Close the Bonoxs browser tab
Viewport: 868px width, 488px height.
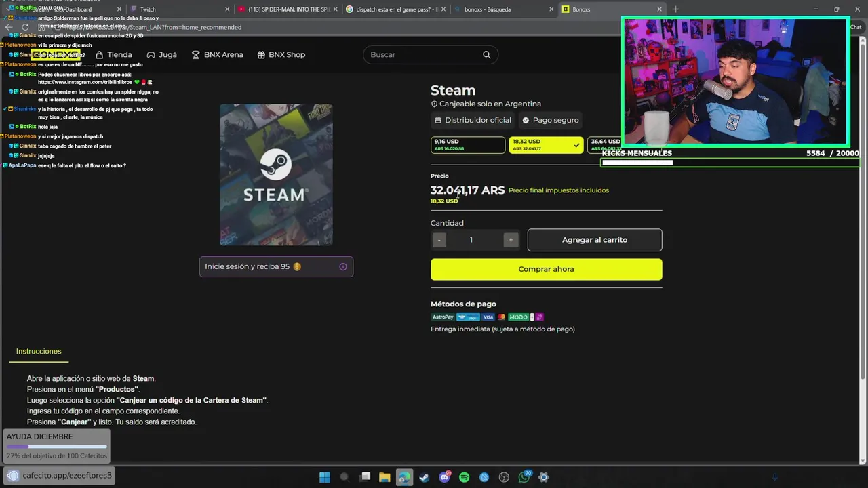(x=659, y=9)
